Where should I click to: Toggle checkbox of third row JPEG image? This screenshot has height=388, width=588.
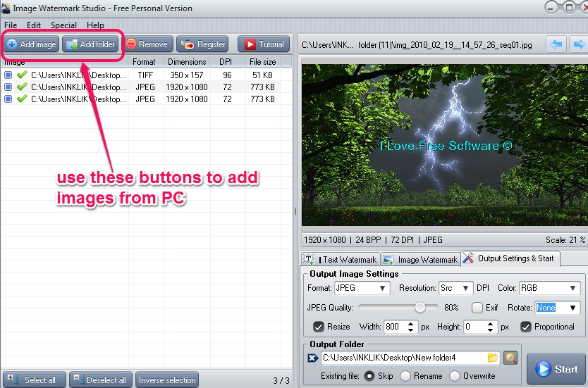8,99
